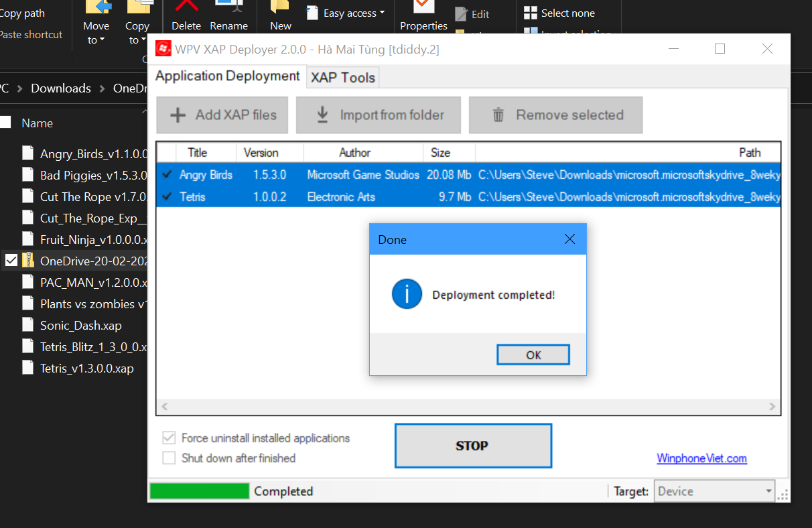Click the blue information icon in dialog

[x=407, y=294]
